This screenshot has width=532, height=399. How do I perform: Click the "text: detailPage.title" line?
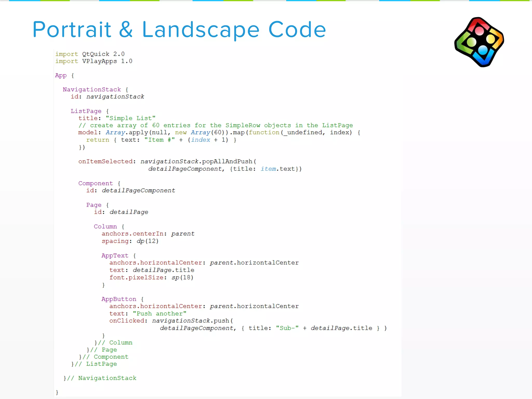pyautogui.click(x=152, y=270)
